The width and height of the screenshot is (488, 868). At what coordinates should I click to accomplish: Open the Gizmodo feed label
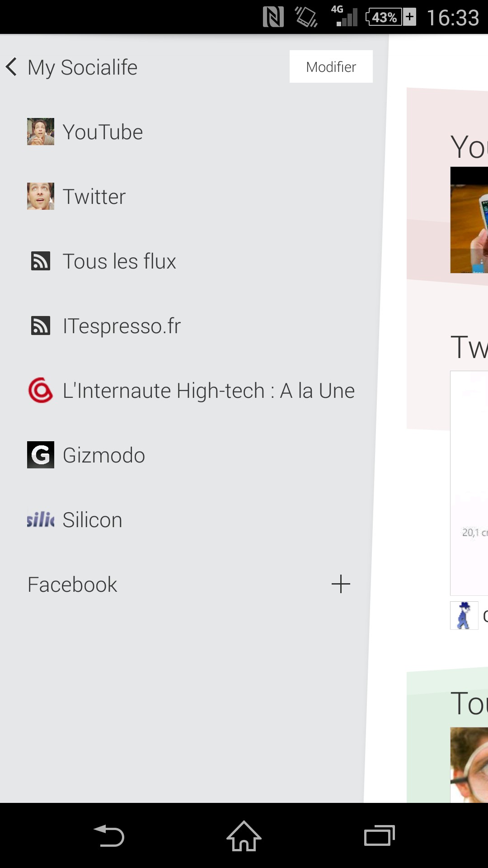[104, 455]
